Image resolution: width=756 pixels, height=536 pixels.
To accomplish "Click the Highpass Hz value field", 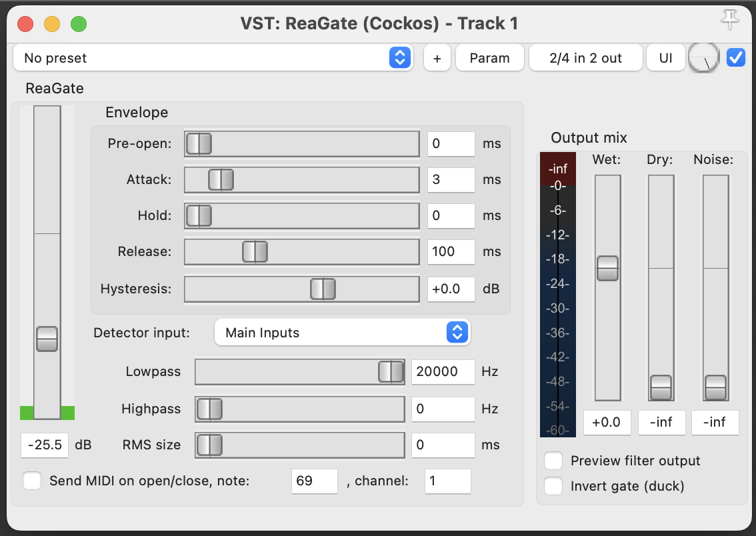I will pyautogui.click(x=443, y=409).
